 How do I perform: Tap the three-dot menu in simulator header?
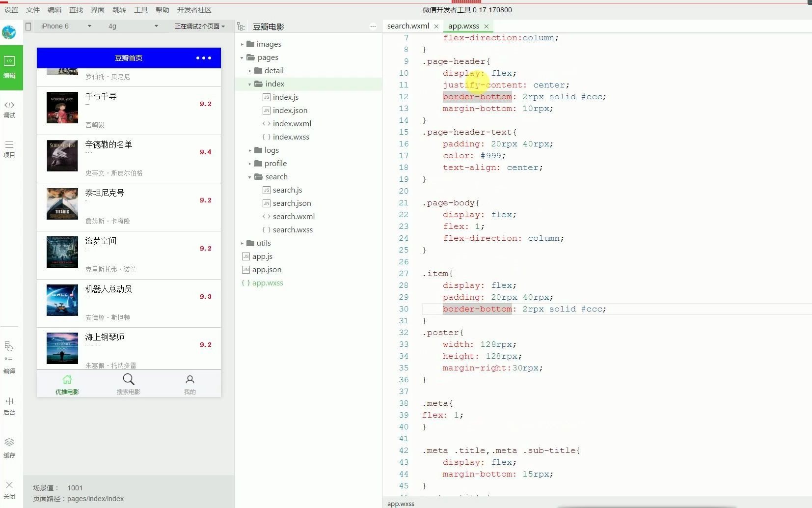(x=204, y=58)
